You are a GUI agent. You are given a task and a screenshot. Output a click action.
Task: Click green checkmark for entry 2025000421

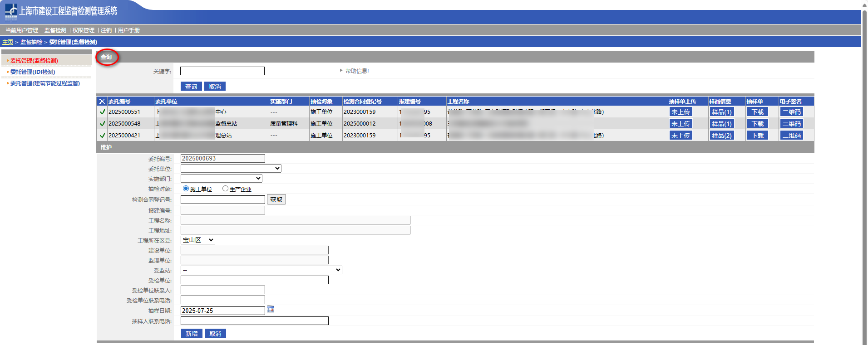point(102,136)
